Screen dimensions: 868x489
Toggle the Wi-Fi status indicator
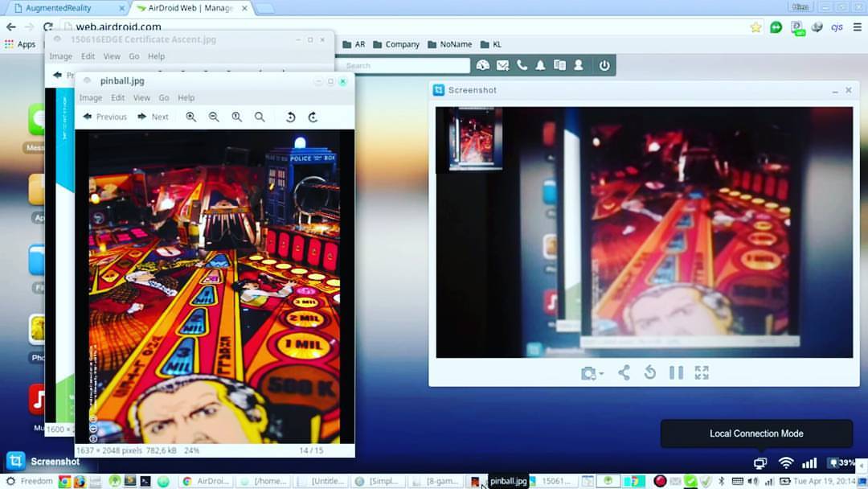[785, 462]
